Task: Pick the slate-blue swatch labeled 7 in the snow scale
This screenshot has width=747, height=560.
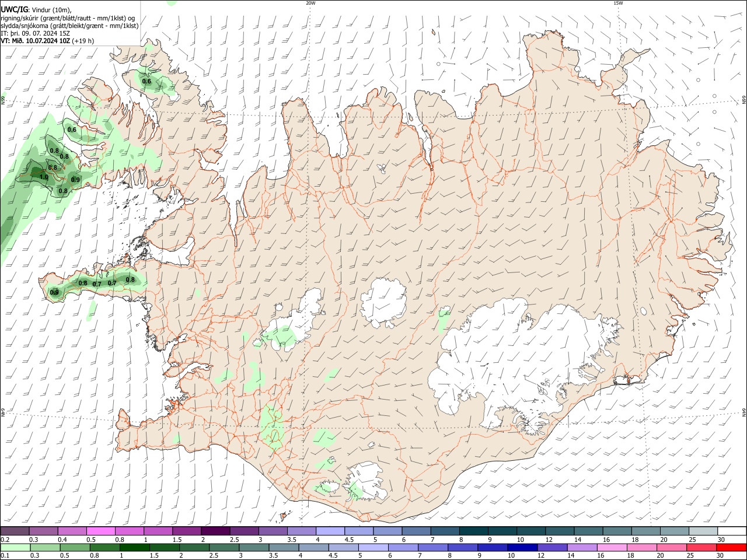Action: pos(445,531)
